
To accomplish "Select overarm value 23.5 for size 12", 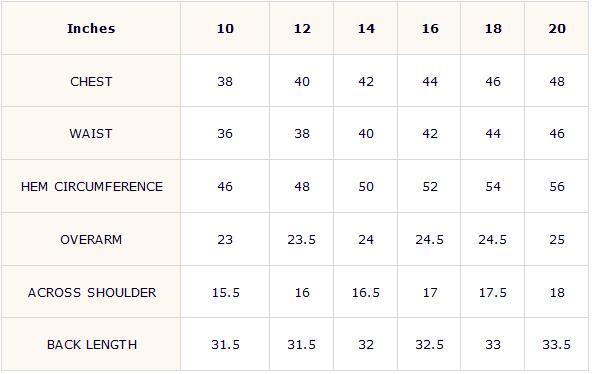I will [x=301, y=240].
